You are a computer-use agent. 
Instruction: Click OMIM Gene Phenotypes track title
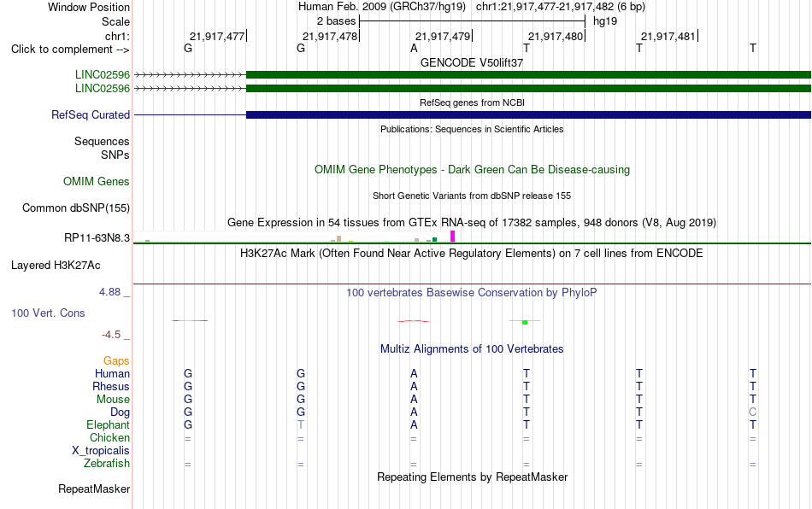pos(473,170)
